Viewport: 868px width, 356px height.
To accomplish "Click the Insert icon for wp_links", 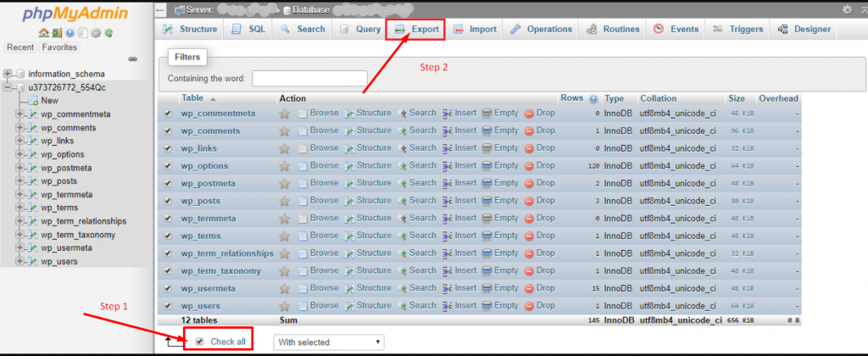I will tap(448, 148).
